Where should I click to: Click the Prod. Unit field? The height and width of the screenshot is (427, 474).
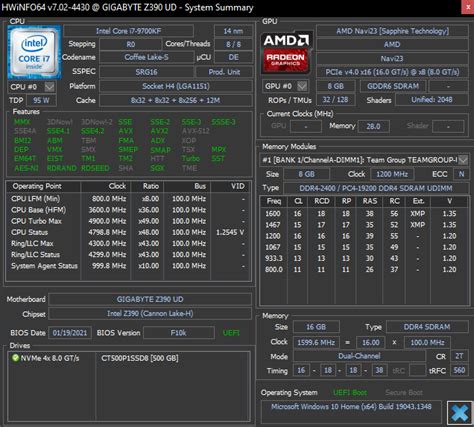(224, 72)
